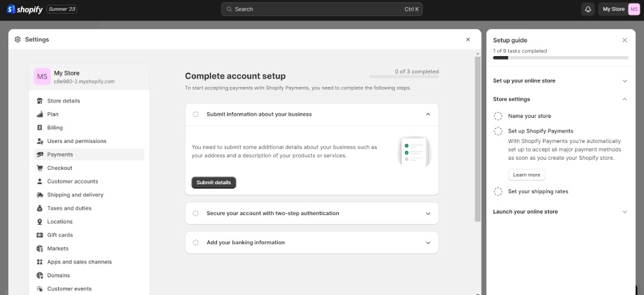Viewport: 644px width, 295px height.
Task: Click the Checkout cart icon
Action: [x=40, y=168]
